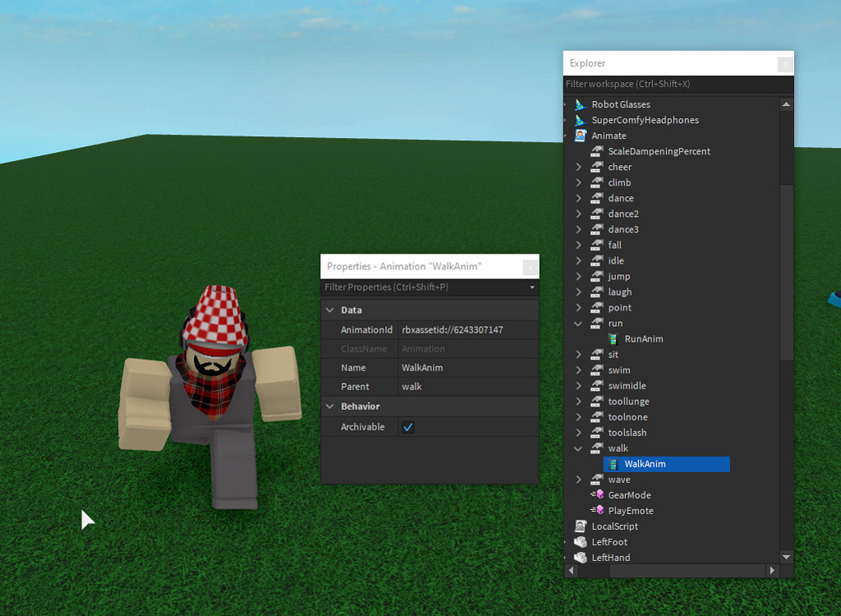The image size is (841, 616).
Task: Uncheck the Archivable checkbox
Action: click(x=407, y=426)
